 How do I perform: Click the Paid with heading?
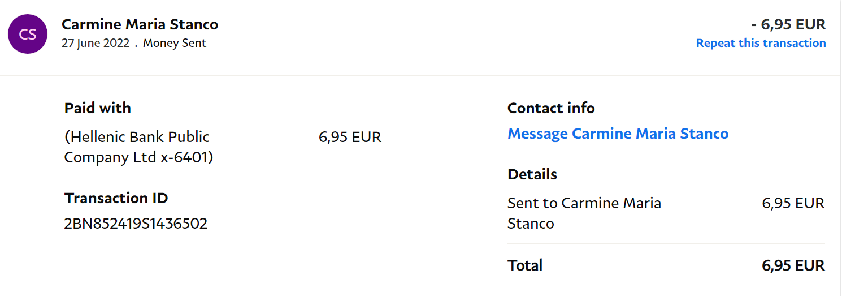coord(97,108)
